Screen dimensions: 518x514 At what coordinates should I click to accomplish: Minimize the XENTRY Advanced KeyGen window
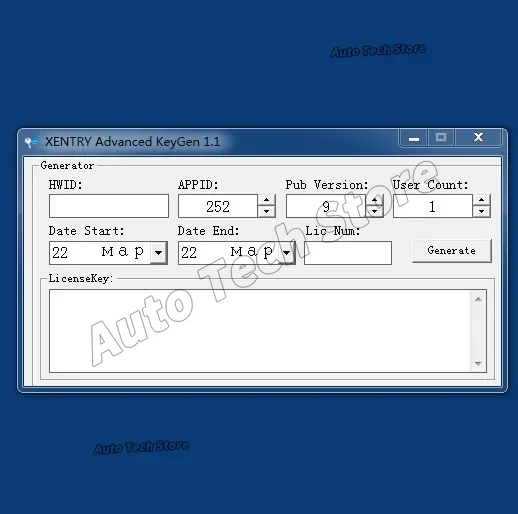pos(414,138)
